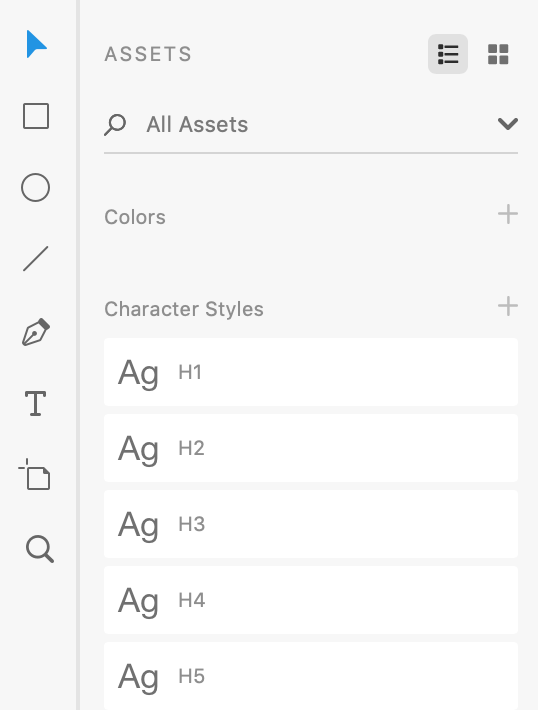
Task: Select the H3 character style
Action: point(311,524)
